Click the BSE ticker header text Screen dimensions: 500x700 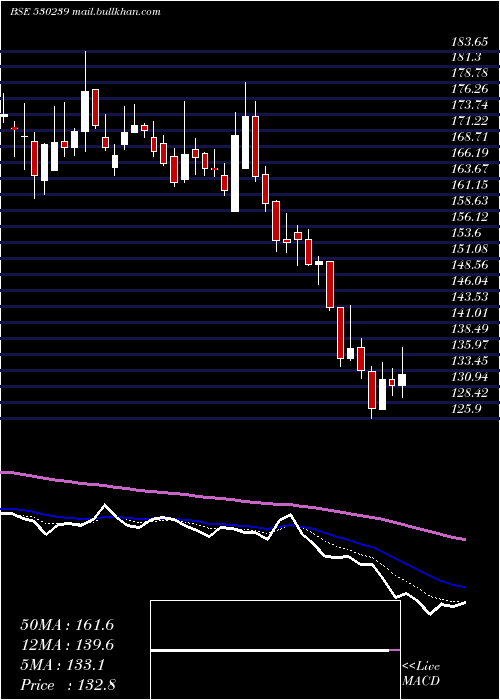[85, 12]
